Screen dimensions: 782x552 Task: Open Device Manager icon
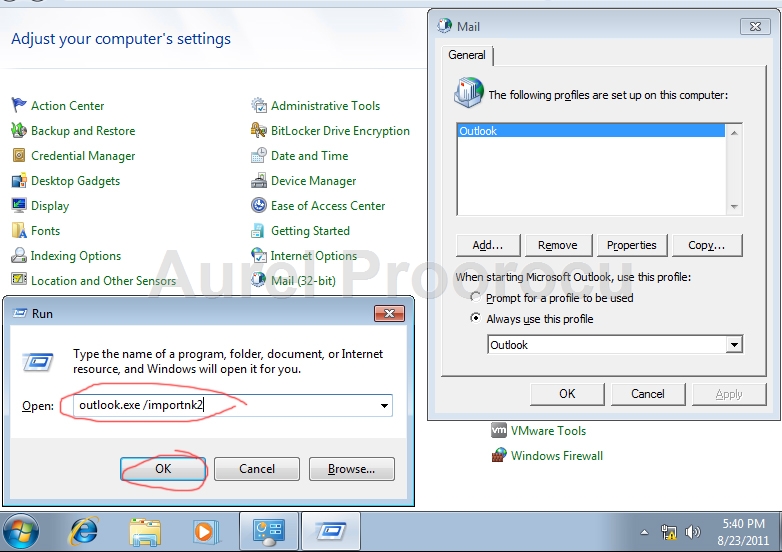[x=258, y=181]
